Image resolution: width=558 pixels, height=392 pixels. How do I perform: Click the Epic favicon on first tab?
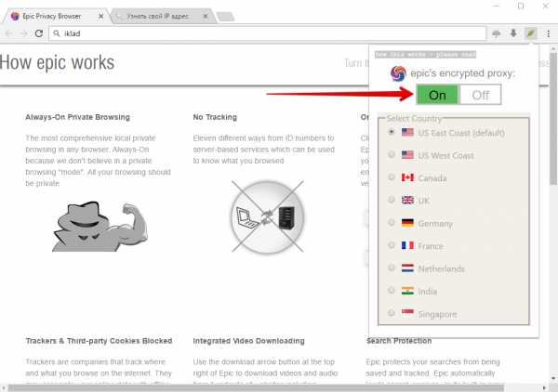[x=15, y=17]
